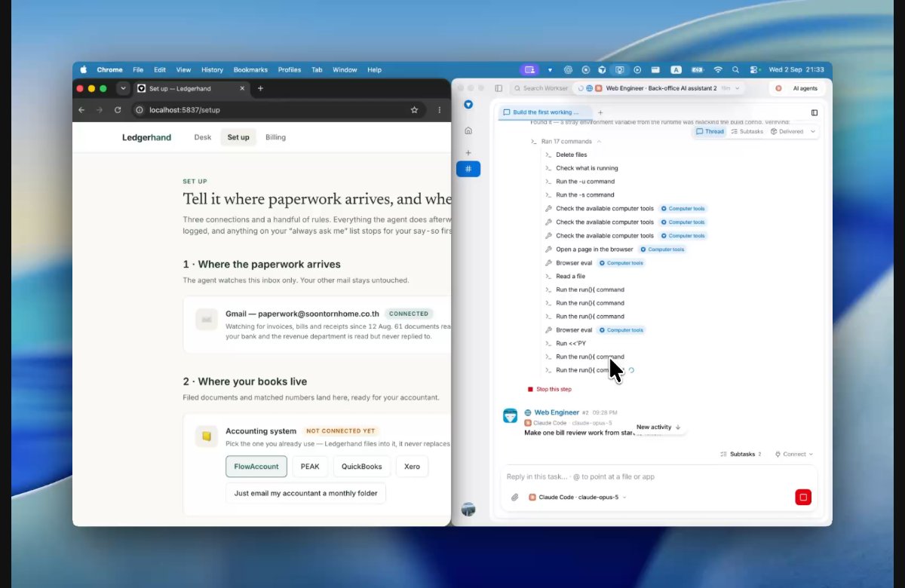Click the Workser logo icon in sidebar
The image size is (905, 588).
[x=468, y=104]
